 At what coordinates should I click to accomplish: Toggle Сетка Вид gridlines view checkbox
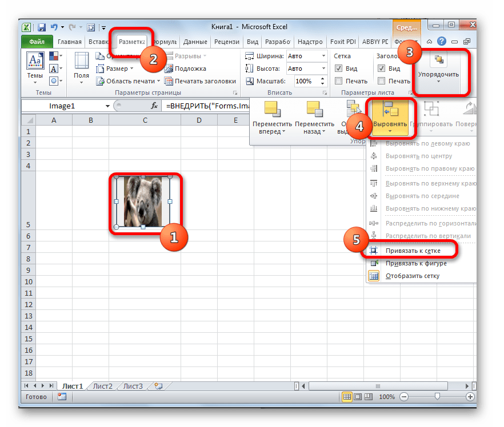click(x=338, y=68)
